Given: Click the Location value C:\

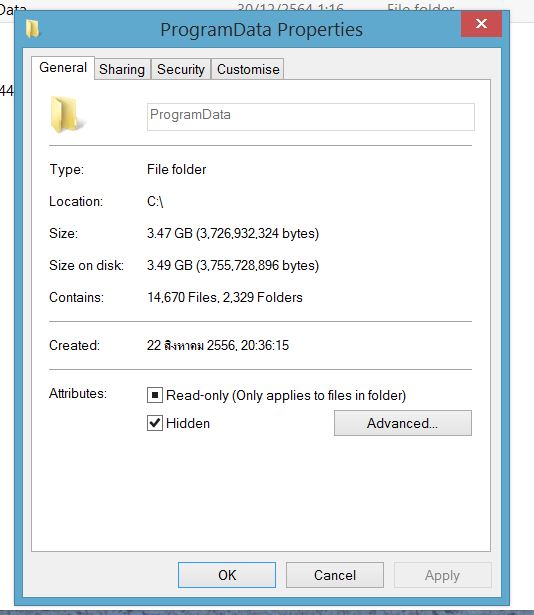Looking at the screenshot, I should [x=155, y=202].
